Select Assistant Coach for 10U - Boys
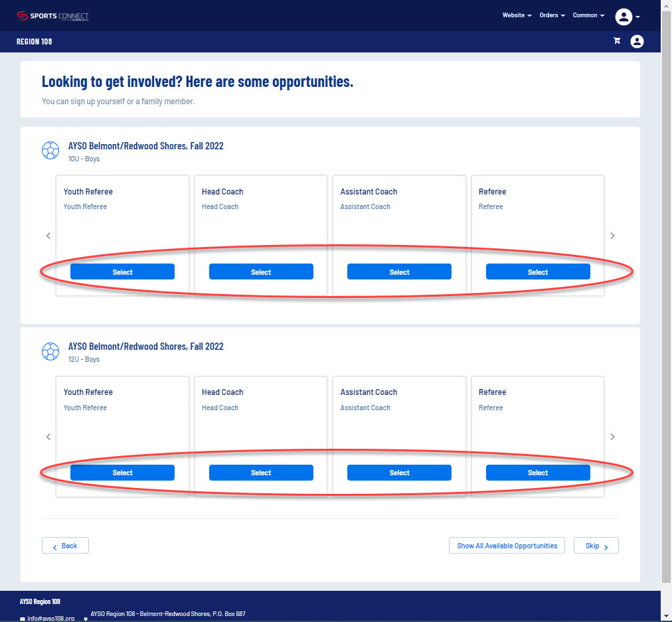Image resolution: width=672 pixels, height=622 pixels. pyautogui.click(x=400, y=272)
